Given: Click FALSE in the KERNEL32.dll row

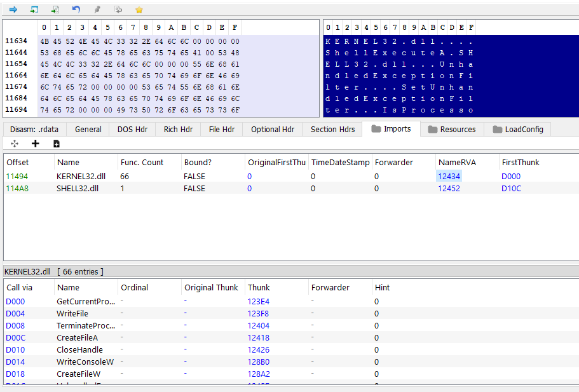Looking at the screenshot, I should pyautogui.click(x=194, y=177).
